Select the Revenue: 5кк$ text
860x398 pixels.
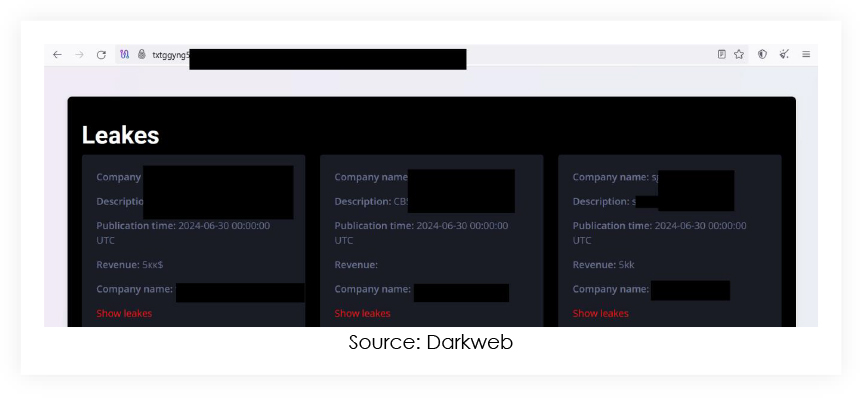point(130,265)
